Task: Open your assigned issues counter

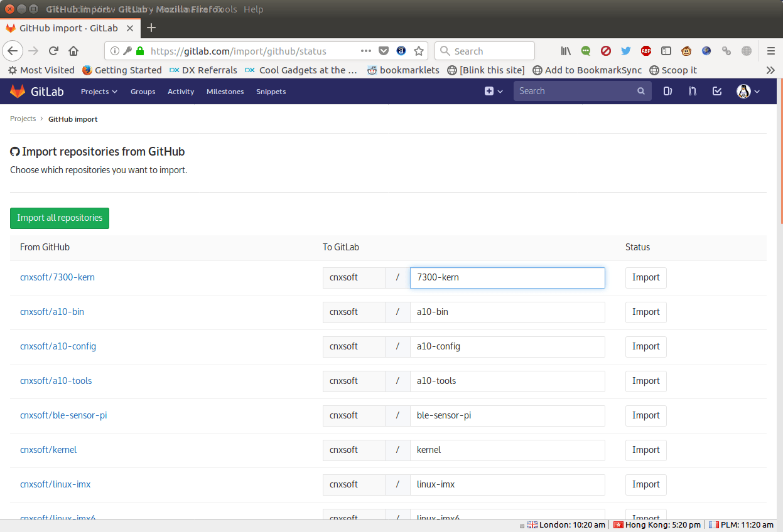Action: tap(667, 91)
